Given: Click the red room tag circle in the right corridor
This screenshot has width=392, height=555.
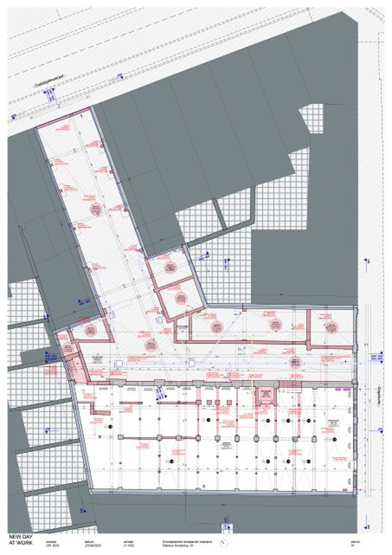Looking at the screenshot, I should pos(295,362).
